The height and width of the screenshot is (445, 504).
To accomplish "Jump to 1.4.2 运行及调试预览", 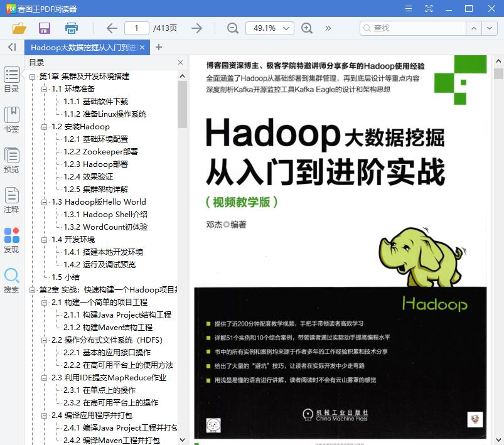I will (100, 265).
